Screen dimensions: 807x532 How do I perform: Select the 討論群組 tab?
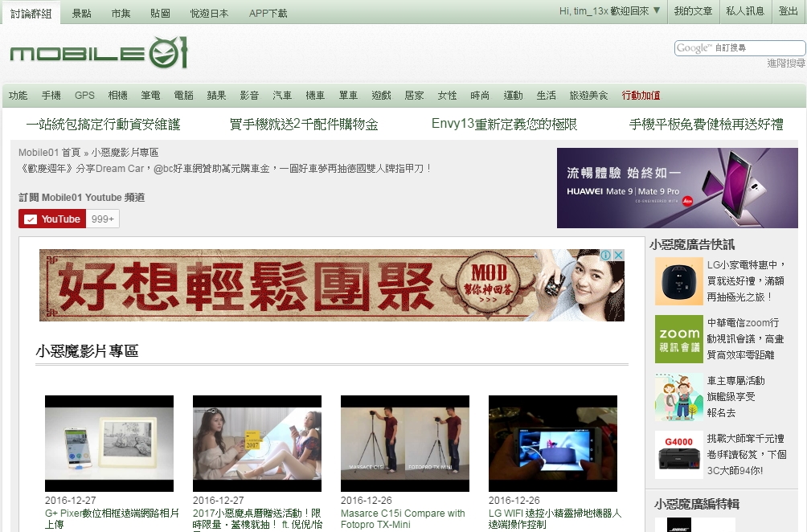(31, 14)
